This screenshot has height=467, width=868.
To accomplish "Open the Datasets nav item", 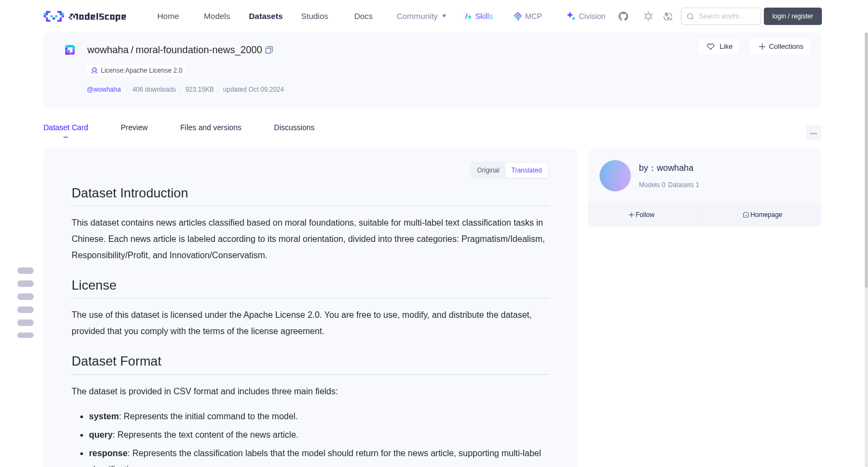I will pos(266,16).
